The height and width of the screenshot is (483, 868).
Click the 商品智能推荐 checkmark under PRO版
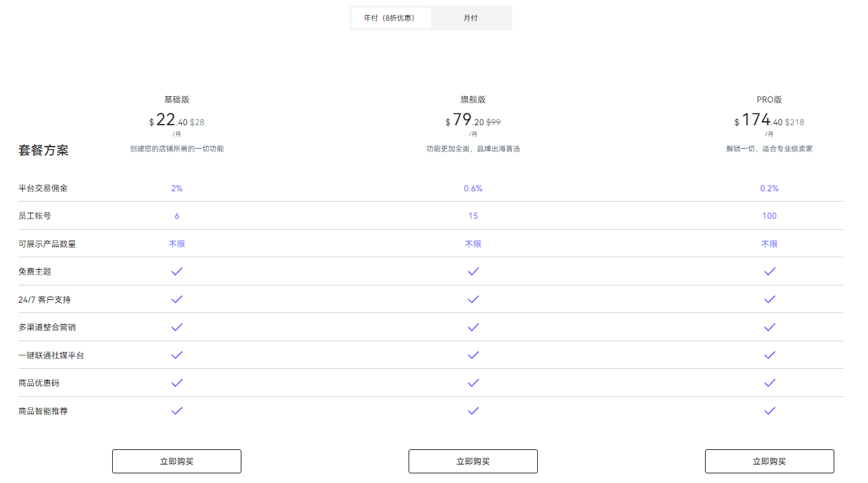[770, 411]
